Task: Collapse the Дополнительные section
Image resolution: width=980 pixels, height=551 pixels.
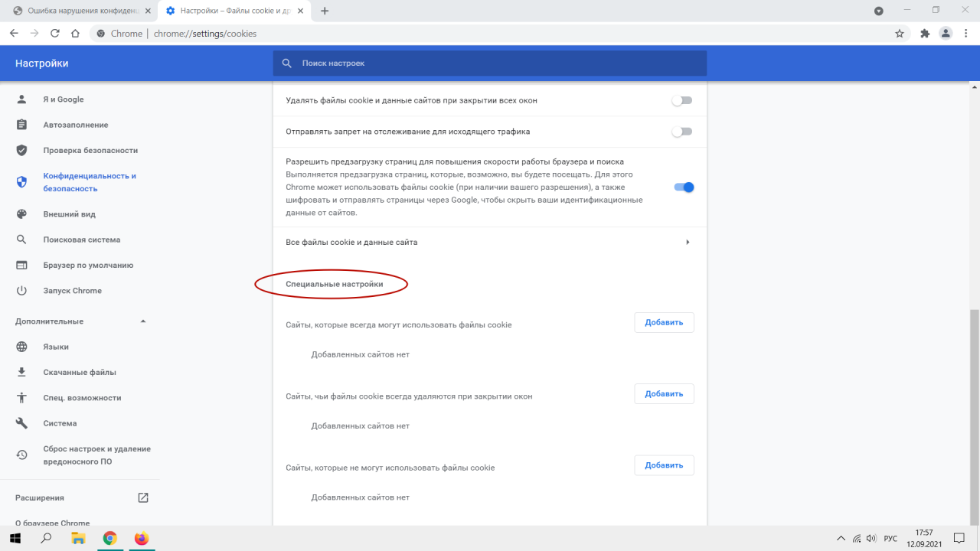Action: click(x=143, y=321)
